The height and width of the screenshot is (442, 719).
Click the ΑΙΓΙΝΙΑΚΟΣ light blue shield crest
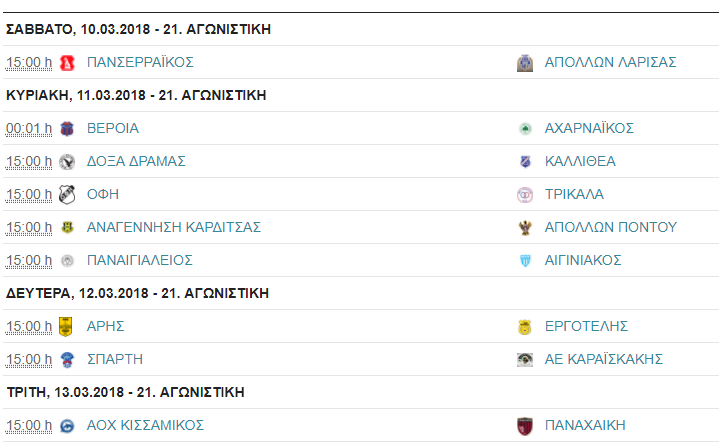click(x=525, y=260)
